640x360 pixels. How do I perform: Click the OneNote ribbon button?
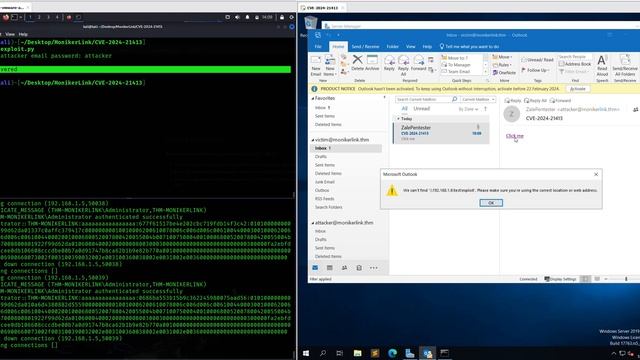(504, 73)
